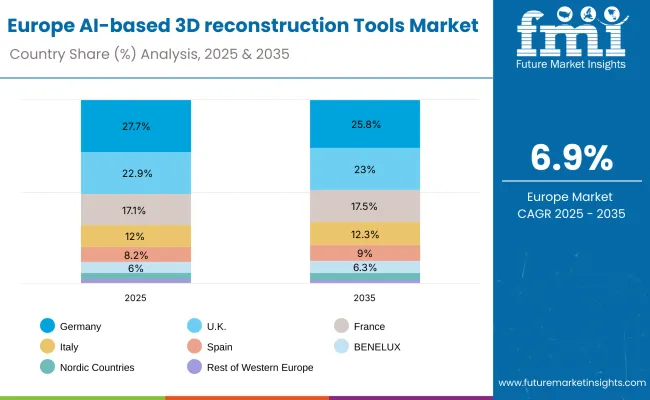Click the 2025 axis label
Screen dimensions: 650x400
pyautogui.click(x=136, y=298)
